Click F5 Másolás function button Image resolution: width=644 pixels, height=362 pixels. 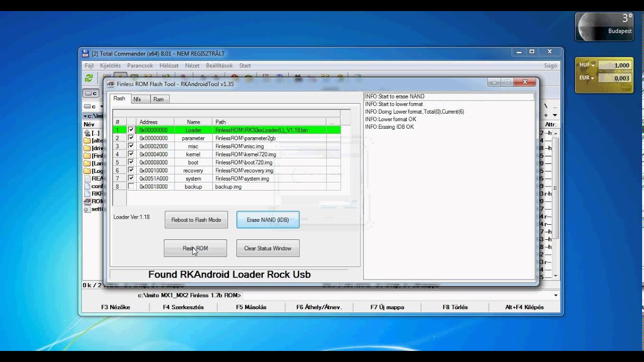(x=252, y=307)
